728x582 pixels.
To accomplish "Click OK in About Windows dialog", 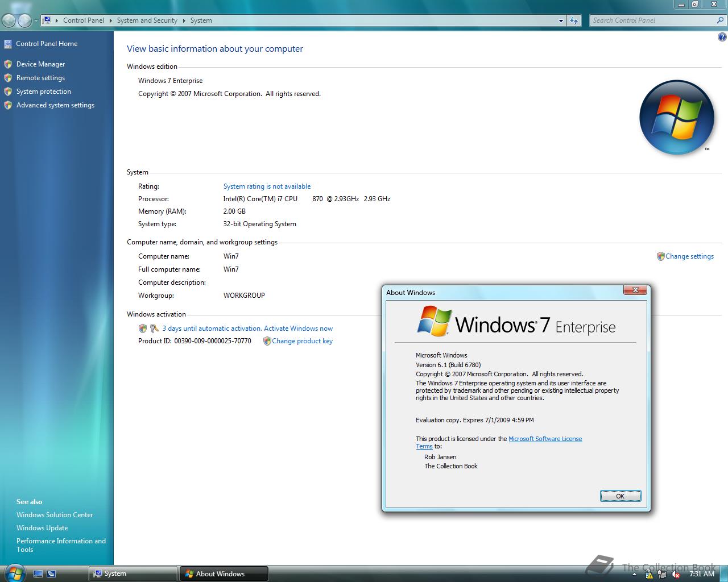I will [x=621, y=496].
